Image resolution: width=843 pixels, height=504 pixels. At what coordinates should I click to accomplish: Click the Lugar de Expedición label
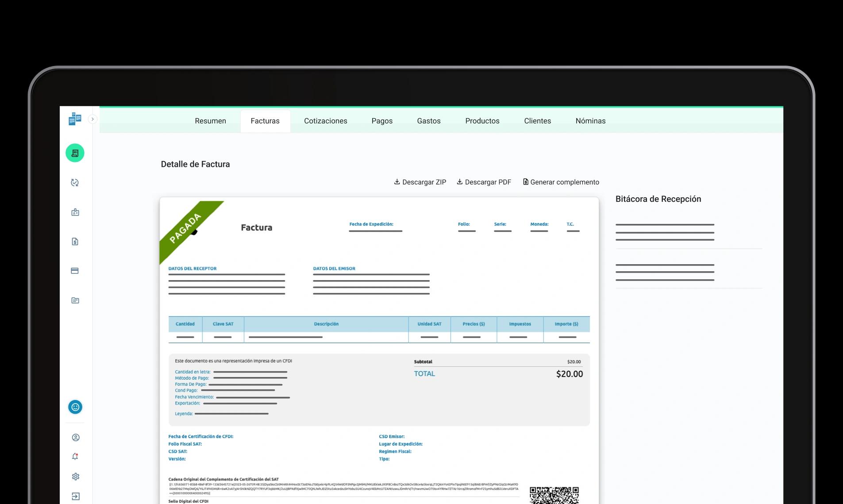400,444
